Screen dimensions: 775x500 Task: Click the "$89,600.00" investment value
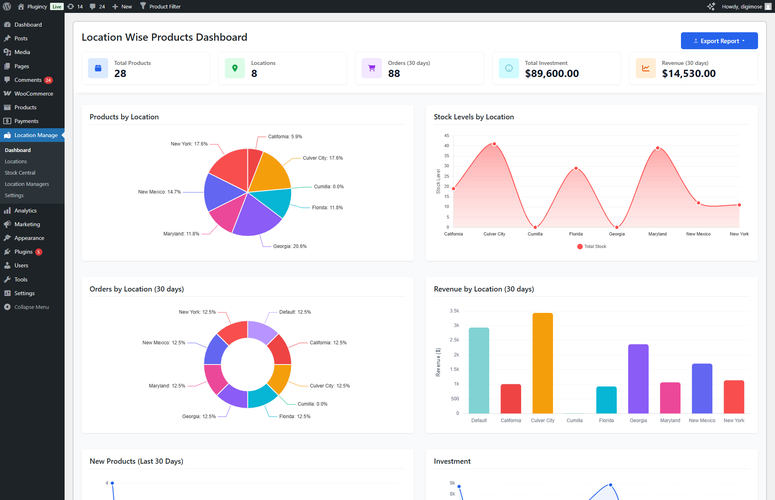(x=552, y=74)
